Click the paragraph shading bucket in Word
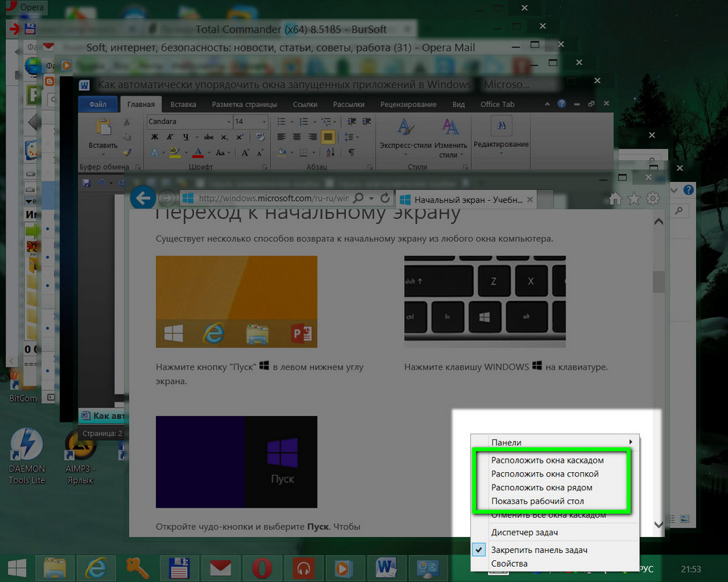Viewport: 728px width, 582px height. point(281,152)
